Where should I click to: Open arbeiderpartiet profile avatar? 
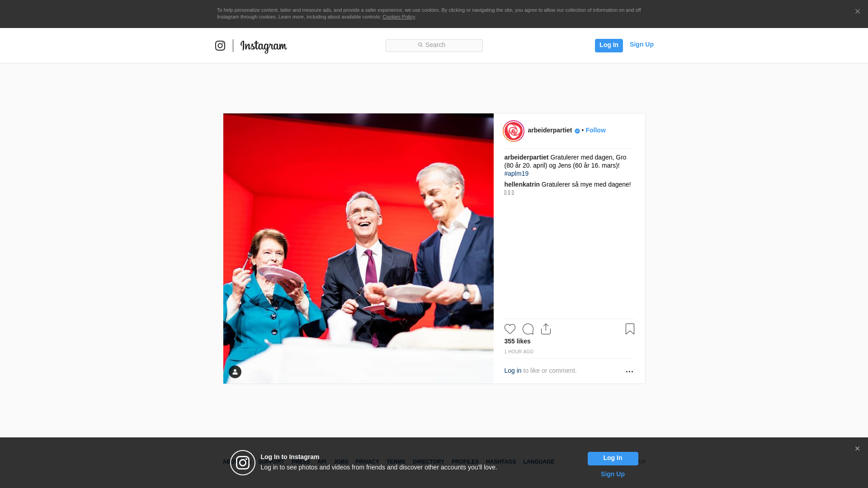(x=514, y=131)
